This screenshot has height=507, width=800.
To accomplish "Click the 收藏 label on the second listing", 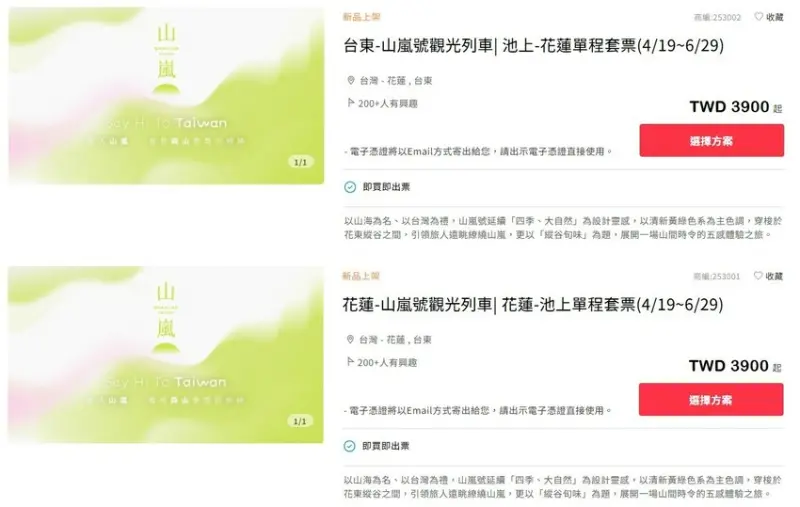I will [x=774, y=276].
